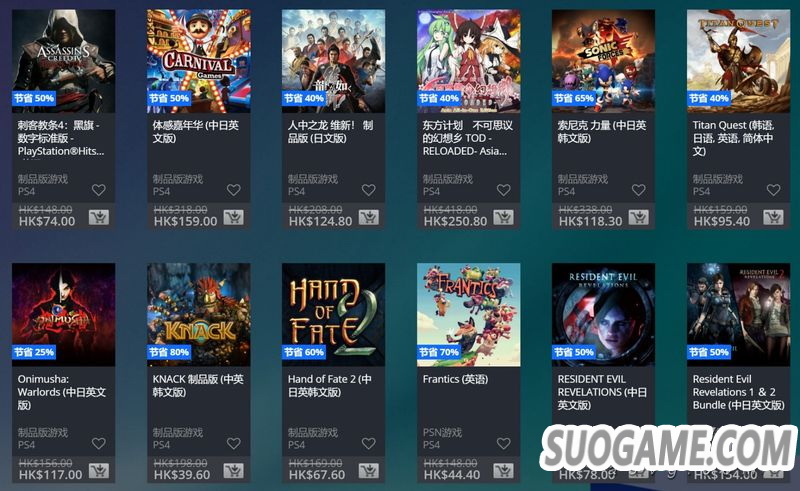
Task: Toggle wishlist heart for Touhou TOD RELOADED
Action: coord(504,190)
